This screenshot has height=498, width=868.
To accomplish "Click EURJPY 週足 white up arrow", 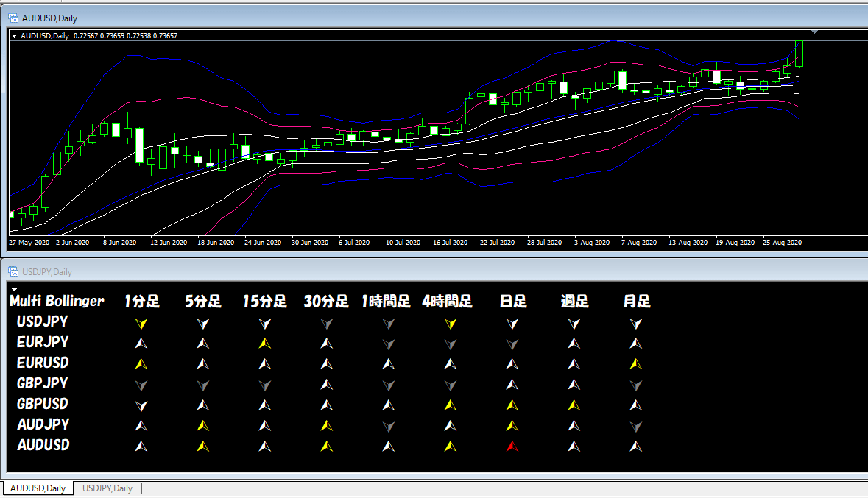I will point(574,344).
